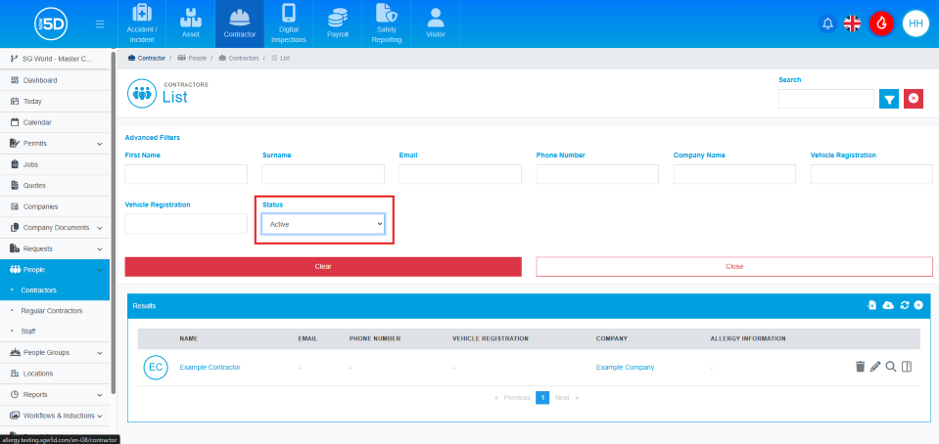Expand Reports sidebar menu
Screen dimensions: 939x444
55,394
